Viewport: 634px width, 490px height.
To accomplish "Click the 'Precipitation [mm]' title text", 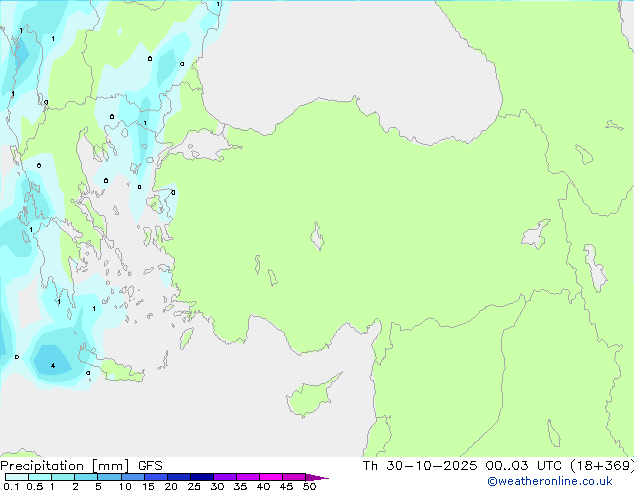I will coord(65,466).
